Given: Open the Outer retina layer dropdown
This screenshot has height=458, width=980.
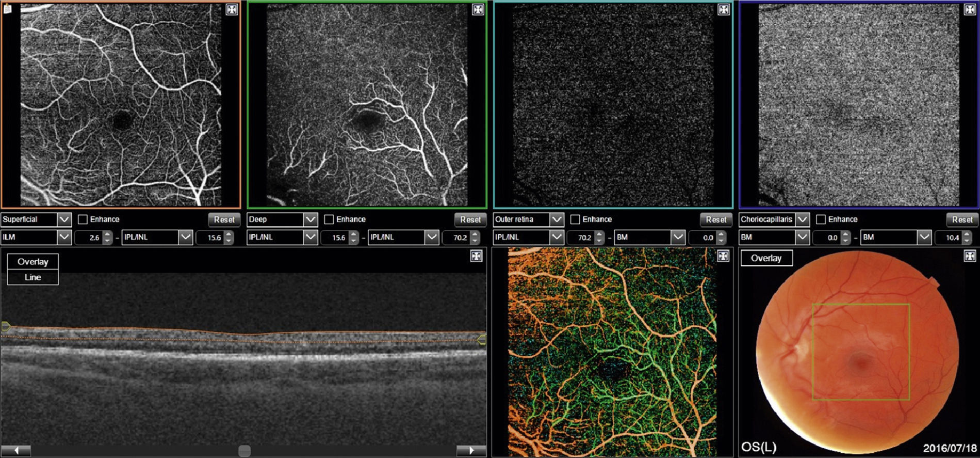Looking at the screenshot, I should point(557,219).
